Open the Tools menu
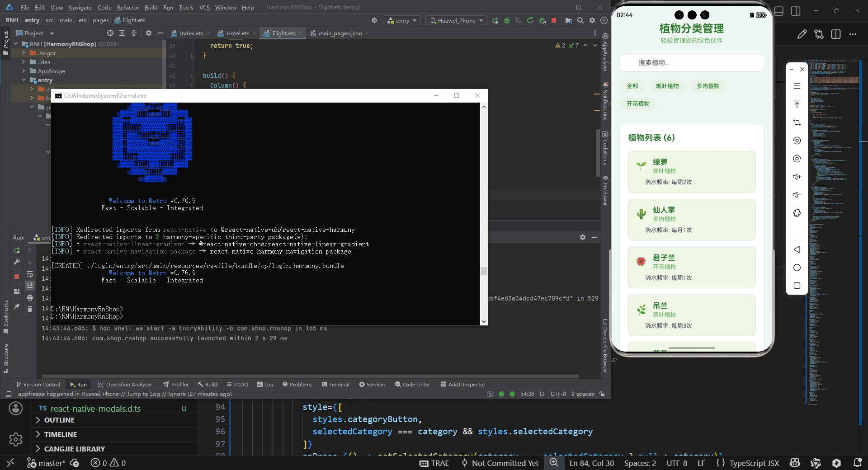 pyautogui.click(x=186, y=7)
